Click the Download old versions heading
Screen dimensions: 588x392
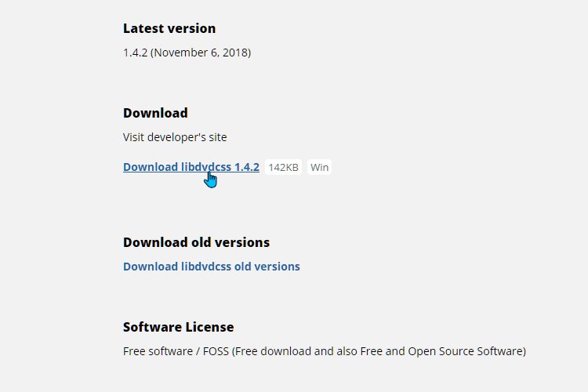(196, 242)
